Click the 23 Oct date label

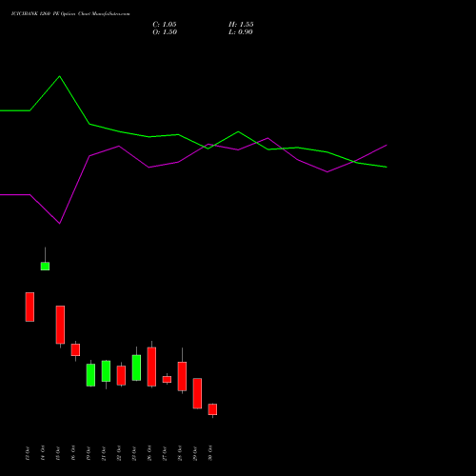point(134,453)
